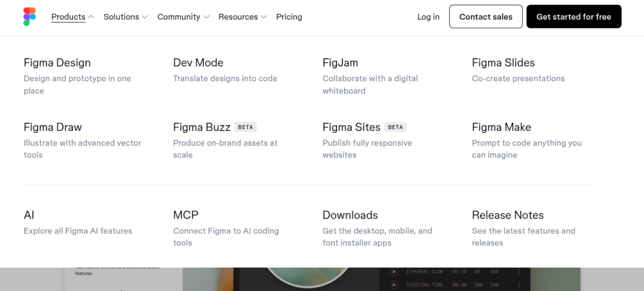The height and width of the screenshot is (291, 644).
Task: Open Figma Design product page
Action: coord(57,62)
